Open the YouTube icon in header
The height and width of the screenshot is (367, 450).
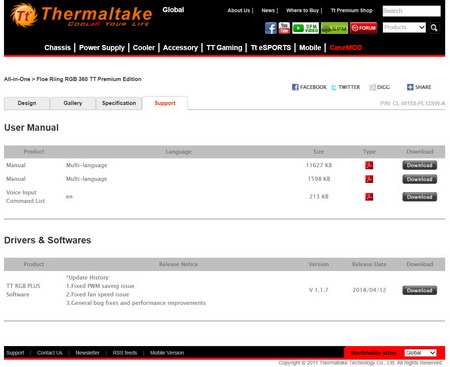pos(284,28)
